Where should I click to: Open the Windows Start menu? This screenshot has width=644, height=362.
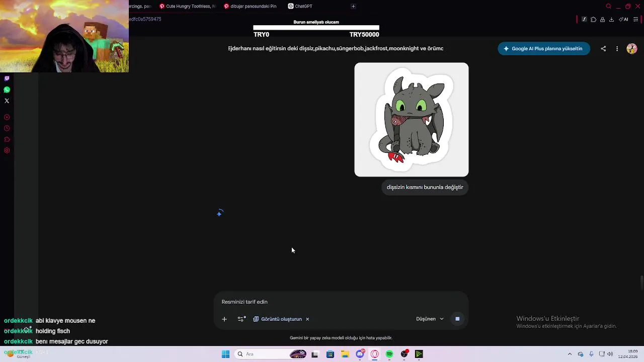[x=225, y=354]
